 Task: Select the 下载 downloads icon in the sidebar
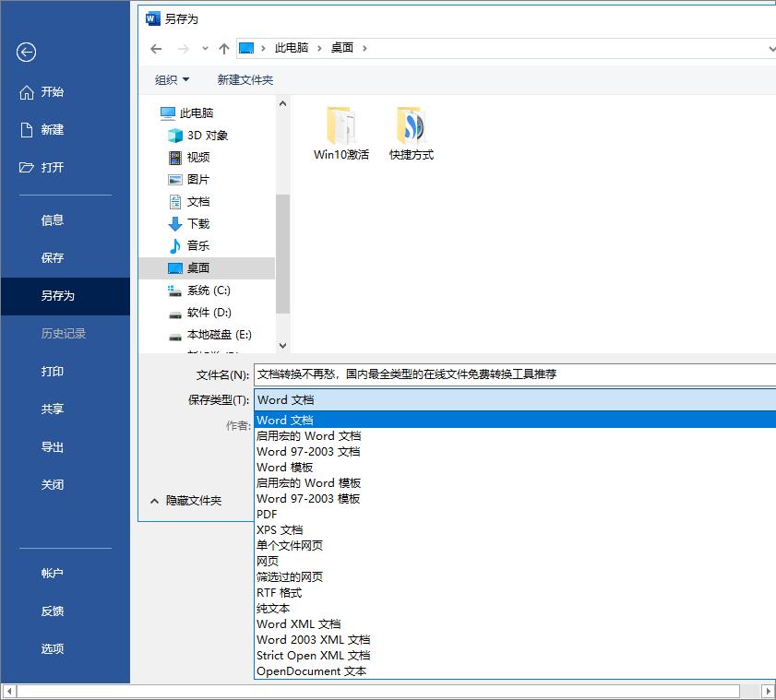pyautogui.click(x=174, y=223)
